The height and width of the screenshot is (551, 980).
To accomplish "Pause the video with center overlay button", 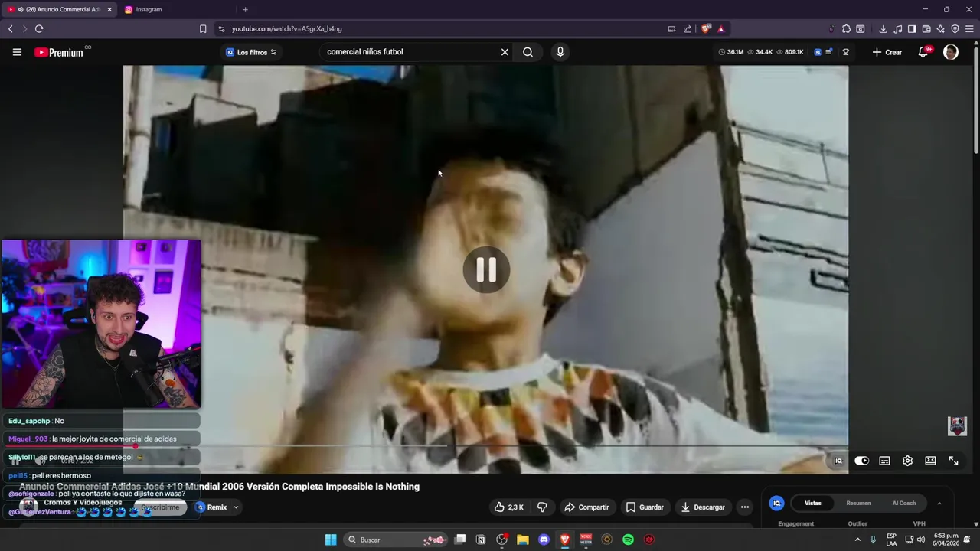I will [486, 269].
